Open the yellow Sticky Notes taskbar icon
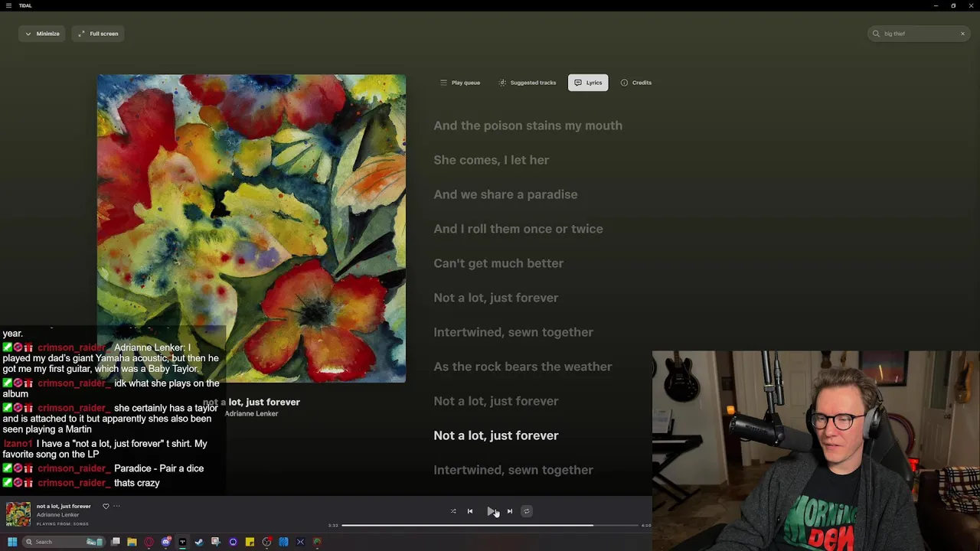 click(x=250, y=542)
